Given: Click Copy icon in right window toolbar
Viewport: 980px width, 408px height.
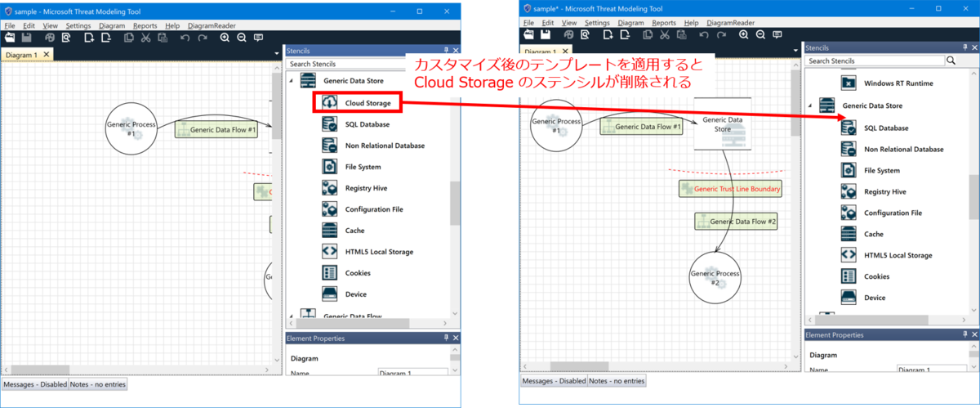Looking at the screenshot, I should [x=647, y=34].
